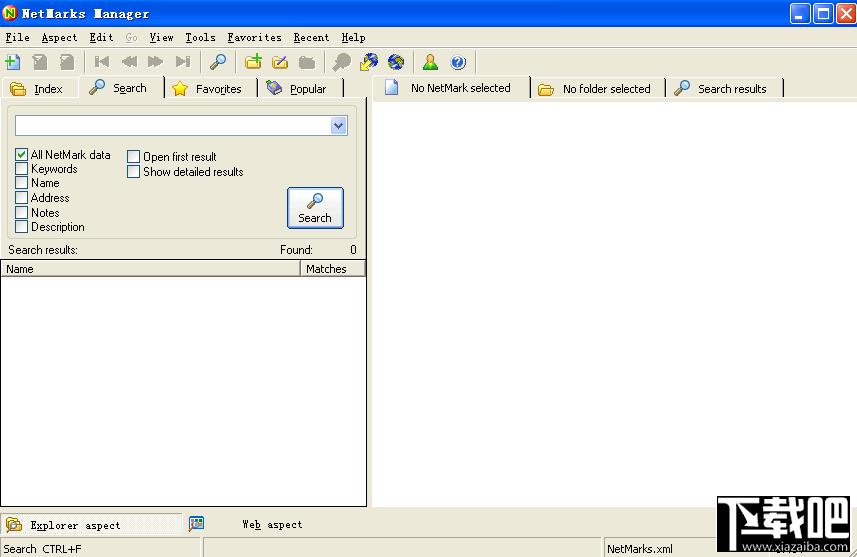Open the No NetMark selected tab
857x557 pixels.
(451, 88)
